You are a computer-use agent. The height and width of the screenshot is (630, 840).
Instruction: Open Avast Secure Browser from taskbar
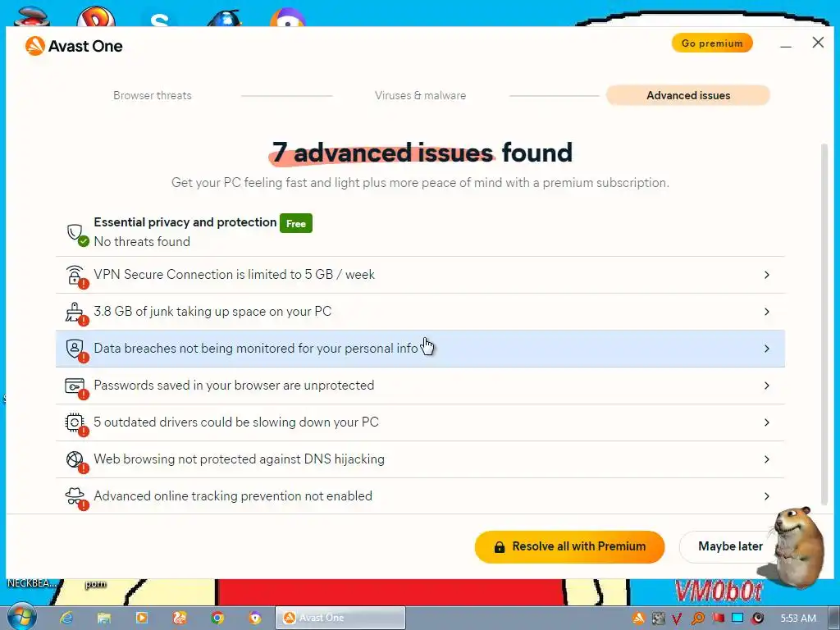(x=255, y=618)
